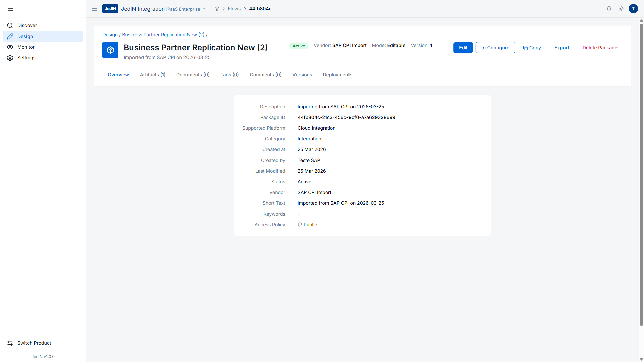This screenshot has height=362, width=644.
Task: Open the Deployments tab
Action: coord(337,75)
